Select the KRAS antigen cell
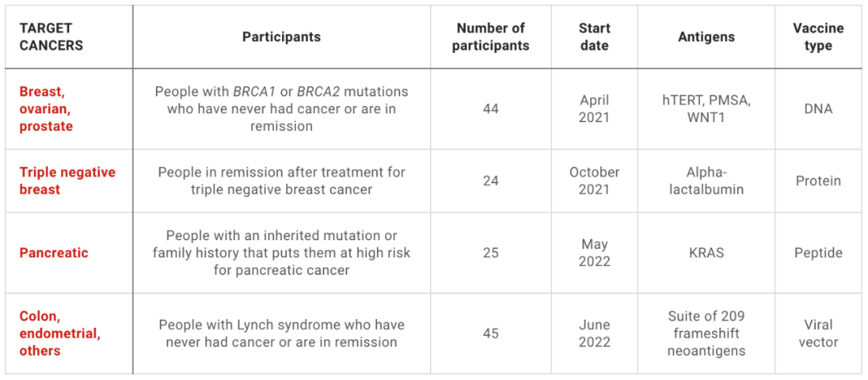 click(706, 253)
